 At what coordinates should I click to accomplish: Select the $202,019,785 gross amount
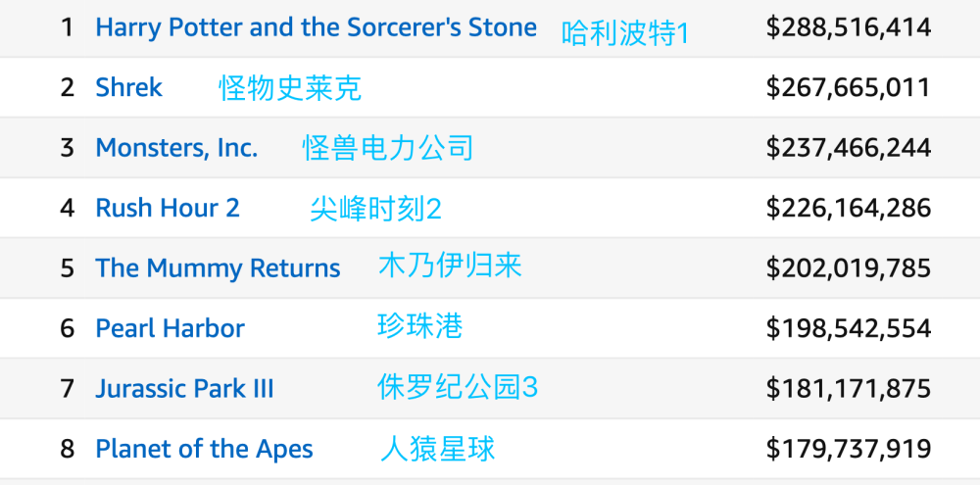(x=848, y=268)
